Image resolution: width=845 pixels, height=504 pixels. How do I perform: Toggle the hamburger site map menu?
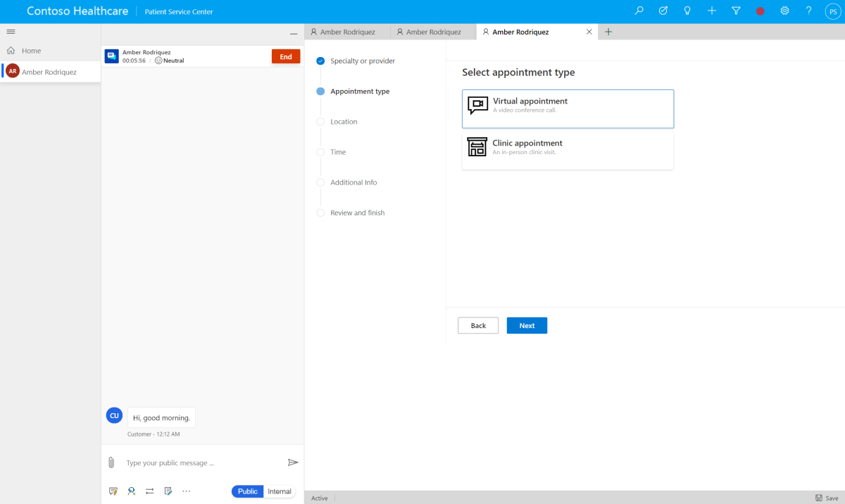(x=11, y=32)
